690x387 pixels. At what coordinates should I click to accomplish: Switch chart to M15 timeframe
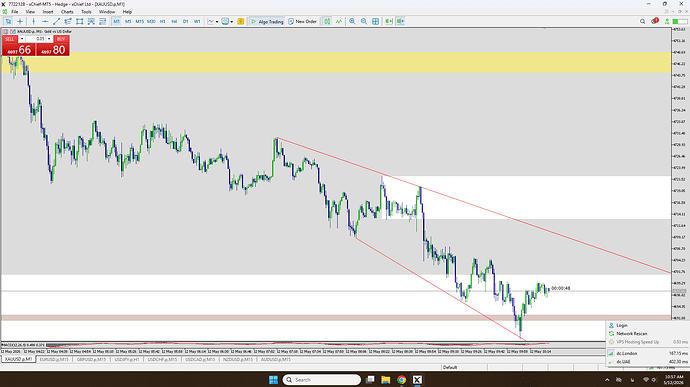(139, 21)
